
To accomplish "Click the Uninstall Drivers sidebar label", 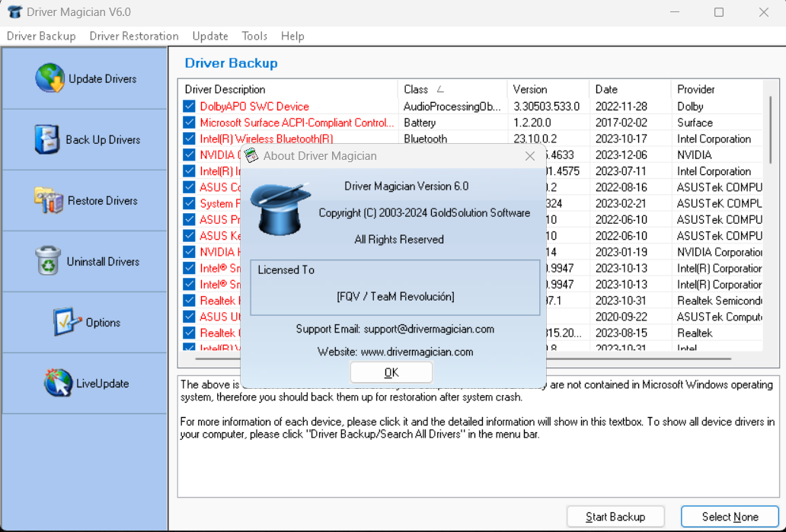I will [x=103, y=262].
